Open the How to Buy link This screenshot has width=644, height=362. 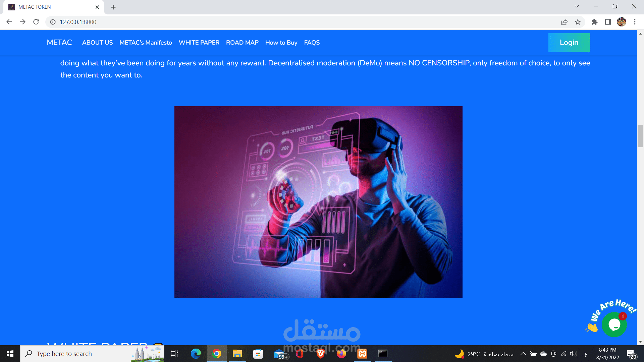tap(281, 43)
